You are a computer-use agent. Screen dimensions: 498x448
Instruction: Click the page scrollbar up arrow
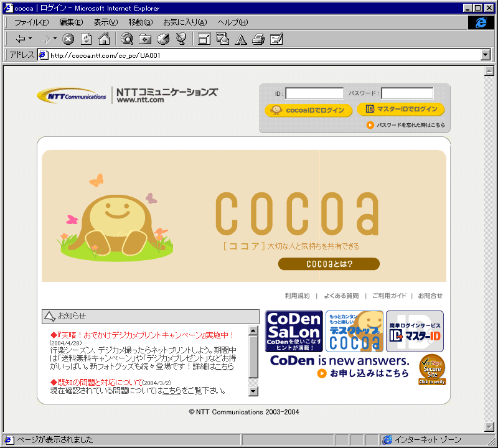489,71
